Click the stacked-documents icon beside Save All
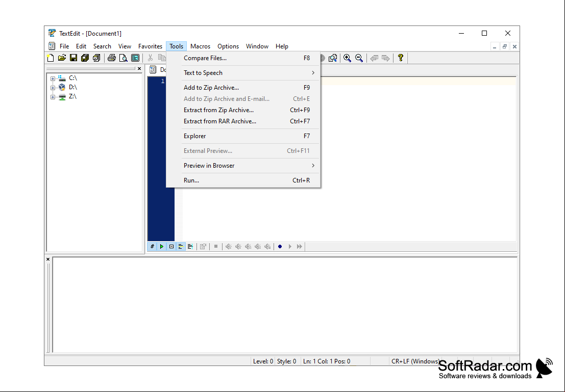 96,58
